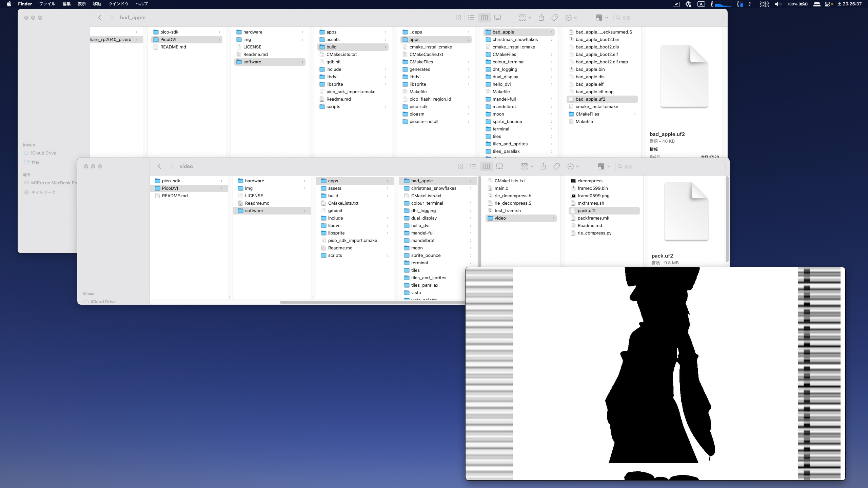
Task: Select column view in video window
Action: (x=487, y=166)
